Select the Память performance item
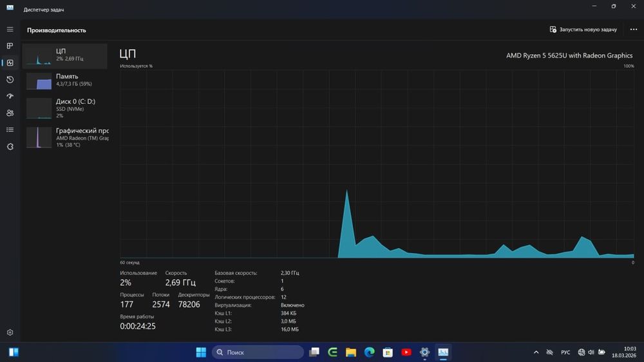644x362 pixels. 65,81
